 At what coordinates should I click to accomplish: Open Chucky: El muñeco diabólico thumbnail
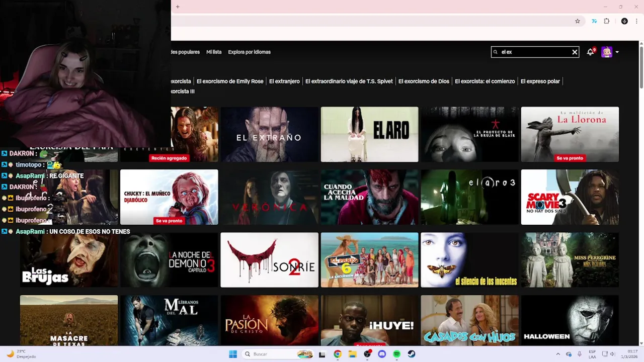click(x=169, y=197)
